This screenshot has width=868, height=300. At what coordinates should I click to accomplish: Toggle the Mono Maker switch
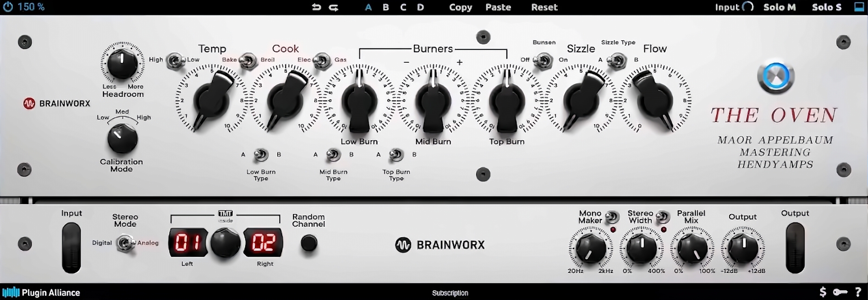tap(612, 217)
